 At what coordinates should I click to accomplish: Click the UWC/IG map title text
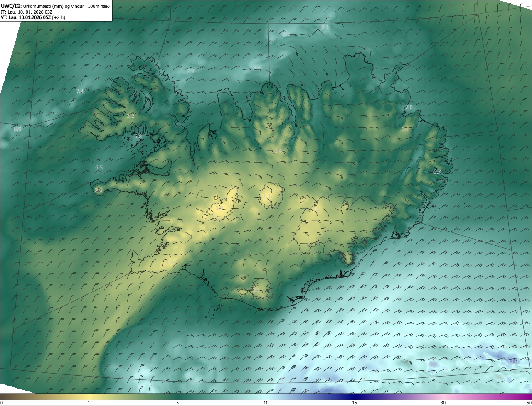point(56,6)
